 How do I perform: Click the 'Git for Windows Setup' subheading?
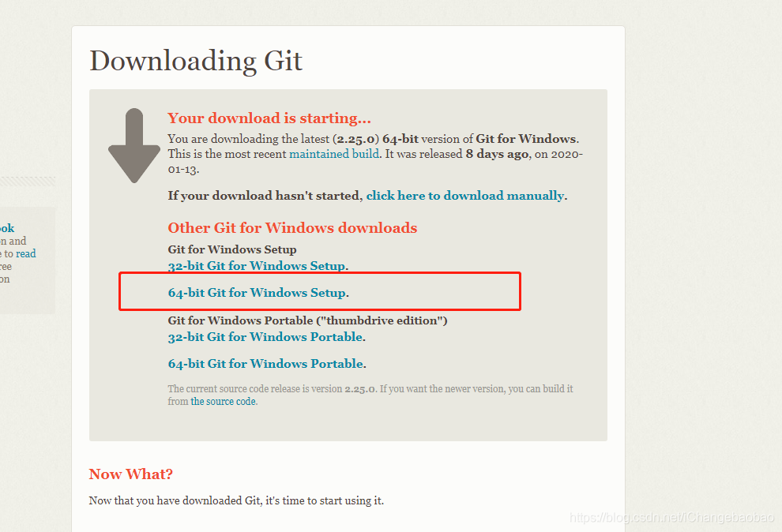pyautogui.click(x=232, y=249)
